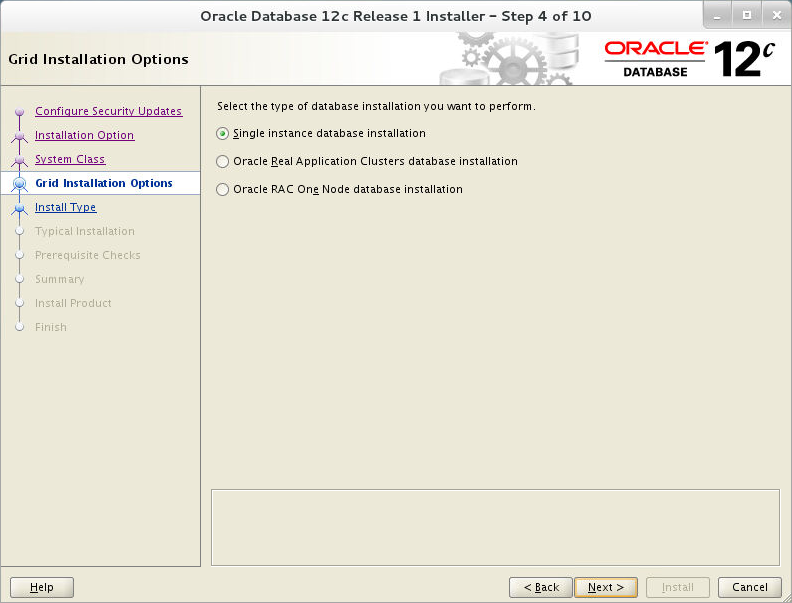Click the Install Product step label
The width and height of the screenshot is (792, 603).
pos(73,303)
